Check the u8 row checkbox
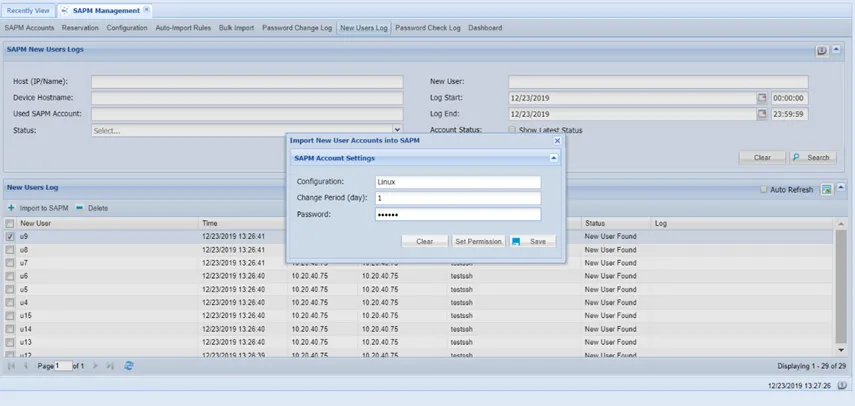The image size is (855, 406). [x=10, y=250]
